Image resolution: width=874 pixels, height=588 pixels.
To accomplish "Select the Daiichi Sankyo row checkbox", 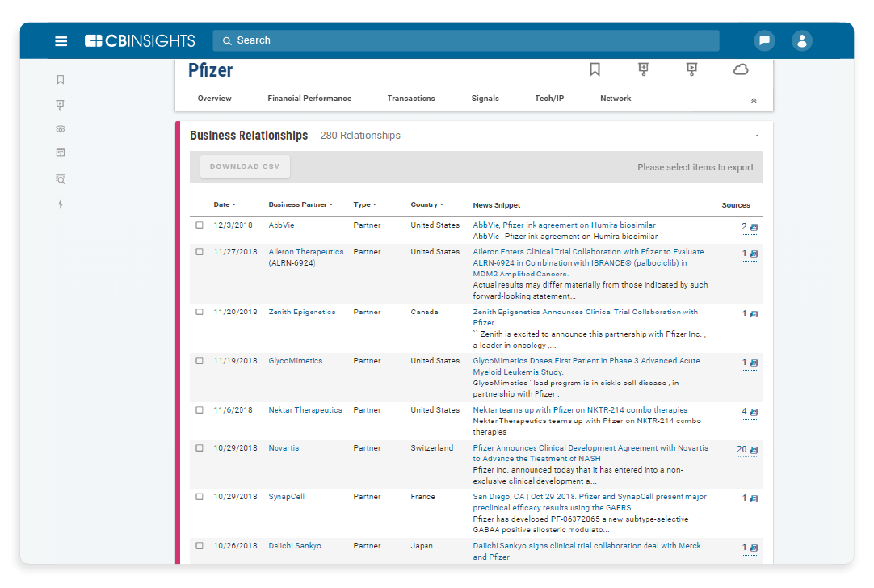I will click(x=200, y=546).
